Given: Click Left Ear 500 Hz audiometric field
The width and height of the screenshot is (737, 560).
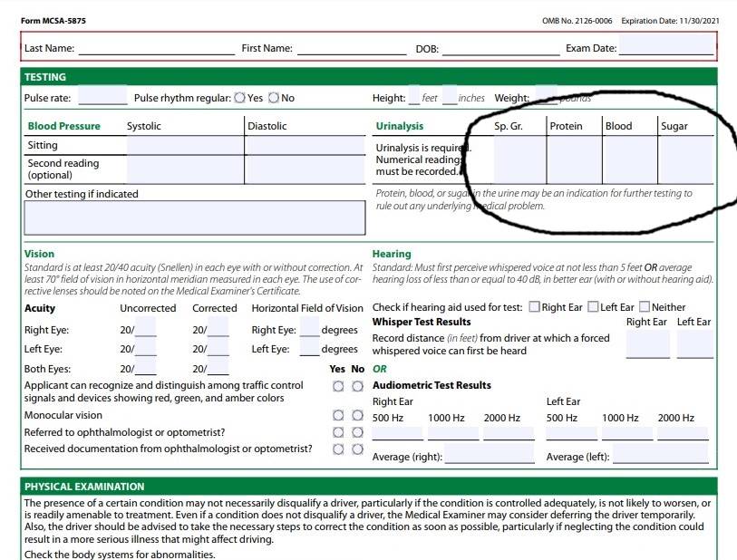Looking at the screenshot, I should pyautogui.click(x=571, y=433).
